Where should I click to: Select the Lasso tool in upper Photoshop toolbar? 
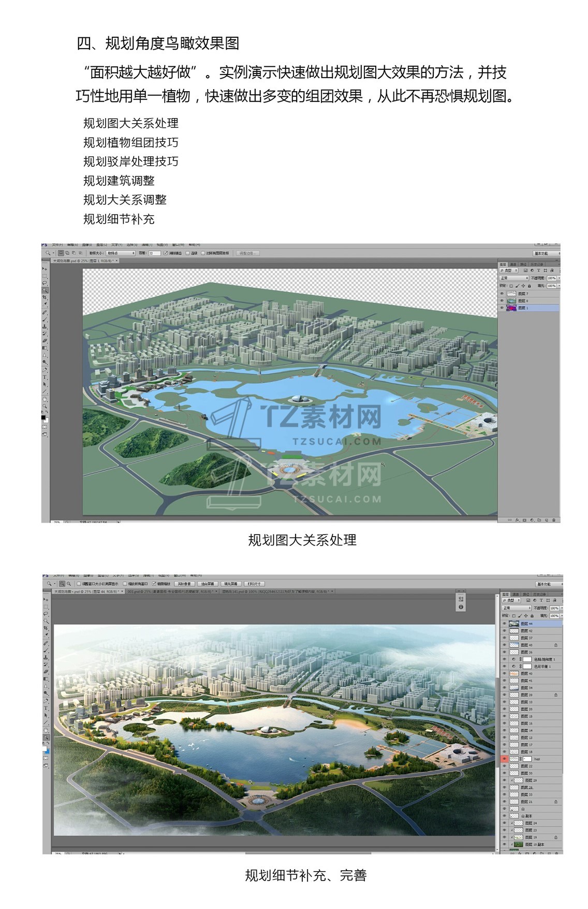pos(45,283)
